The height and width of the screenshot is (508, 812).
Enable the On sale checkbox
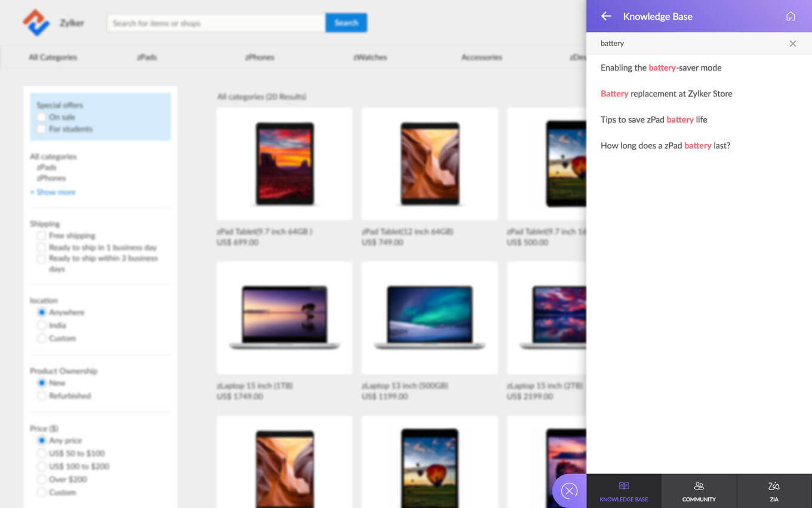[x=41, y=117]
